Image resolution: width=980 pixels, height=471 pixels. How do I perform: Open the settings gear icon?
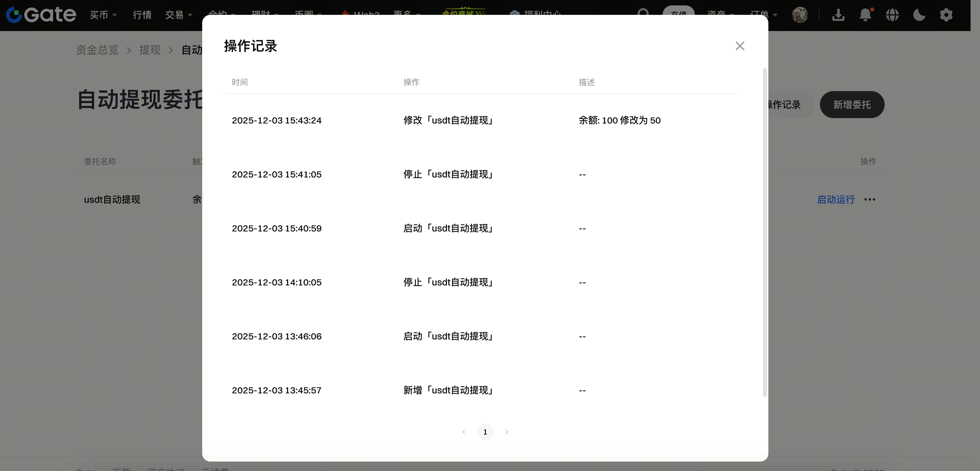(x=946, y=15)
